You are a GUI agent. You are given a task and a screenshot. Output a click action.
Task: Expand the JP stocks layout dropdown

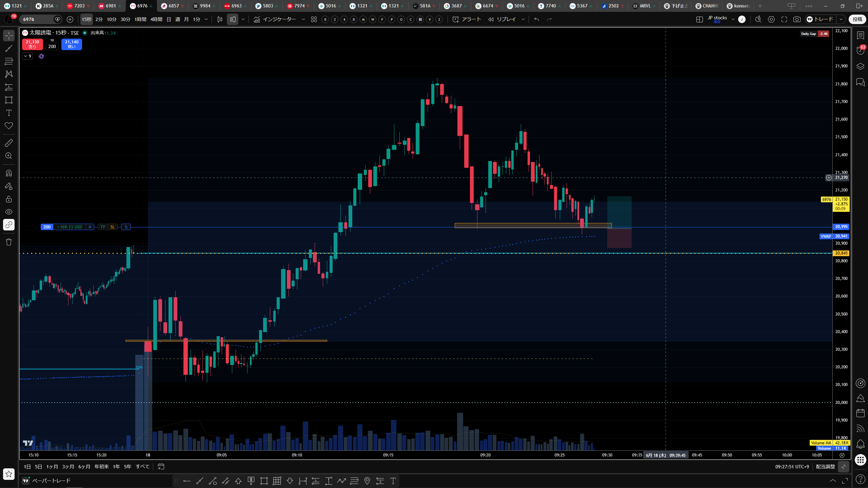[x=733, y=19]
